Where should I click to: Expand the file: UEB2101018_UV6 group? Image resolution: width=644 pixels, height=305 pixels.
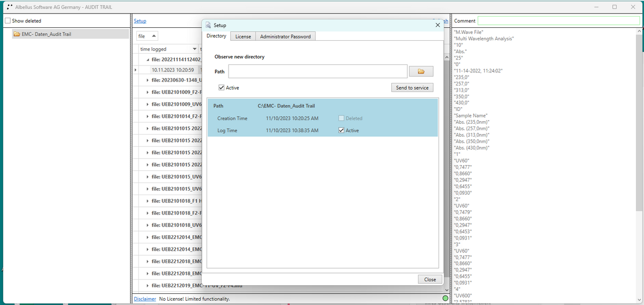148,225
